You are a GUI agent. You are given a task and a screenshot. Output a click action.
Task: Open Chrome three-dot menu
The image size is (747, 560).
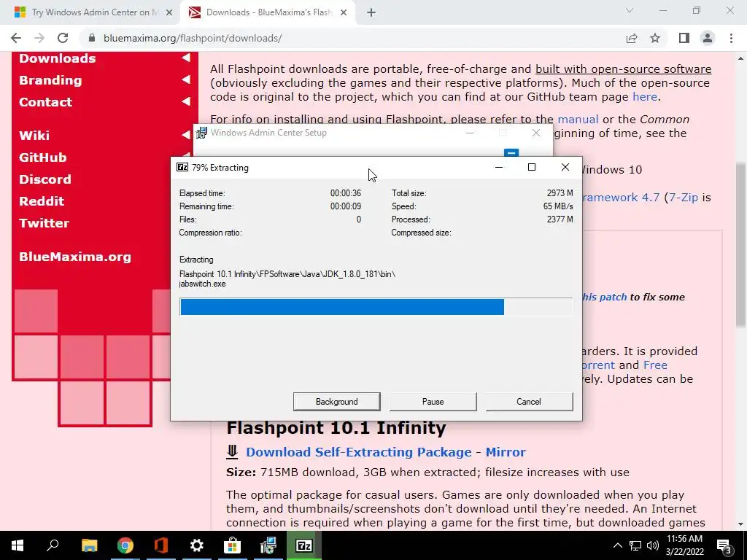pyautogui.click(x=731, y=38)
